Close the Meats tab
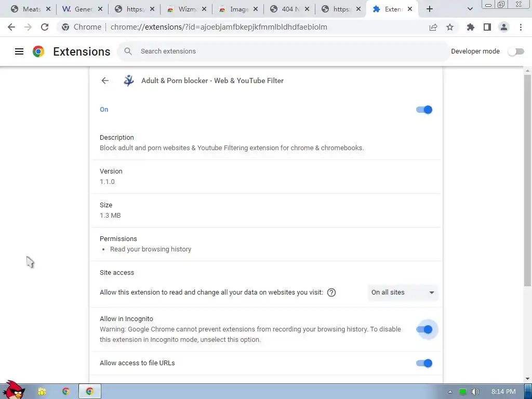Viewport: 532px width, 399px height. click(x=48, y=9)
